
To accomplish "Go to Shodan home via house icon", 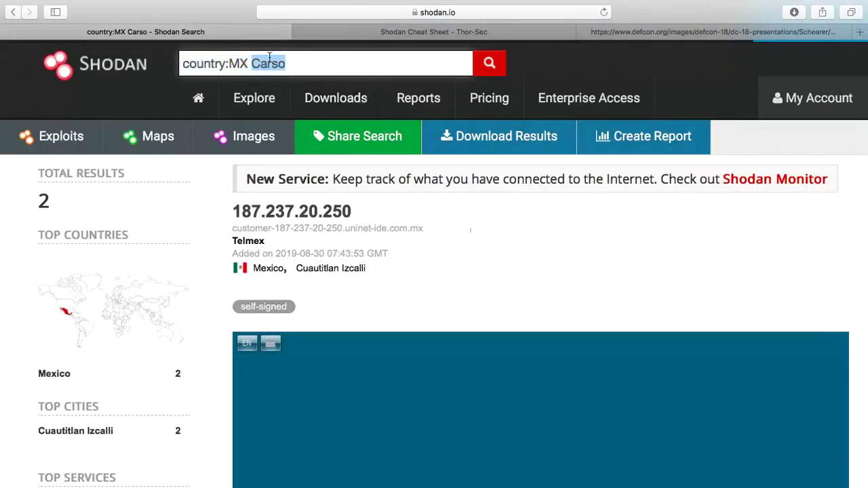I will coord(198,98).
